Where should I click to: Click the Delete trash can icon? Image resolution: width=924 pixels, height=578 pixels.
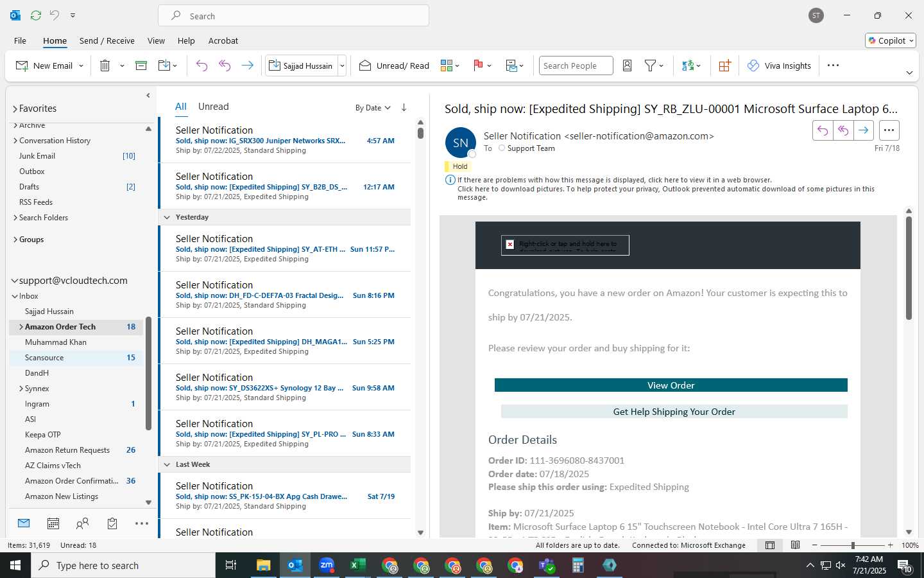point(105,66)
